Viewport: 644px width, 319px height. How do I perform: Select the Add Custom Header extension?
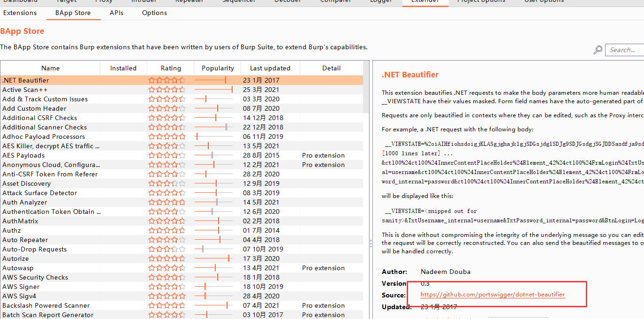(182, 108)
